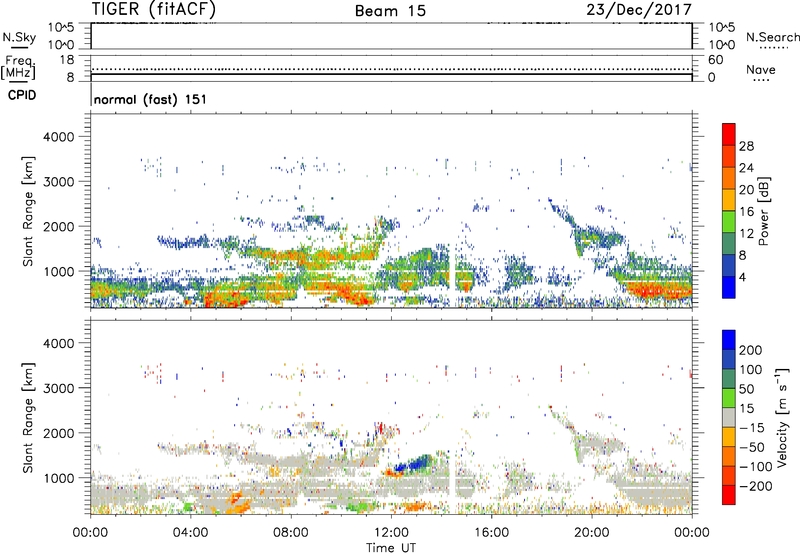Click the 'Freq. [MHz]' axis label
Screen dimensions: 800x554
[x=19, y=67]
